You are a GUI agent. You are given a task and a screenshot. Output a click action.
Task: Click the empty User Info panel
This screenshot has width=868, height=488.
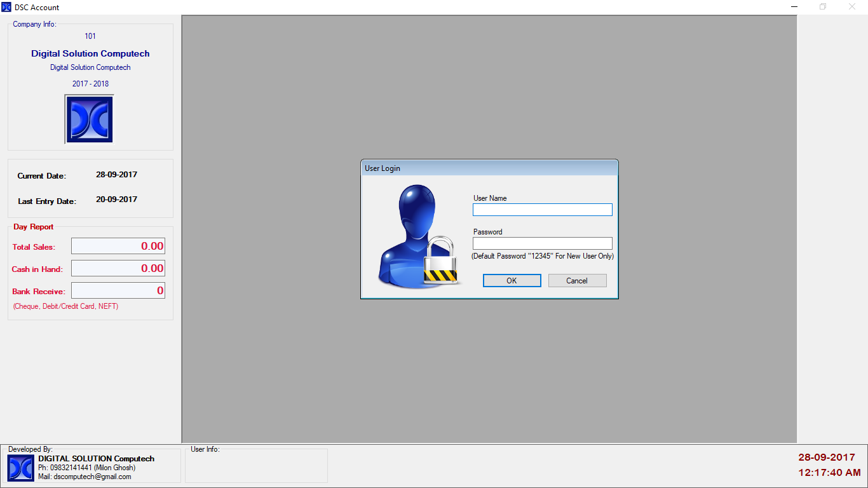[x=256, y=467]
